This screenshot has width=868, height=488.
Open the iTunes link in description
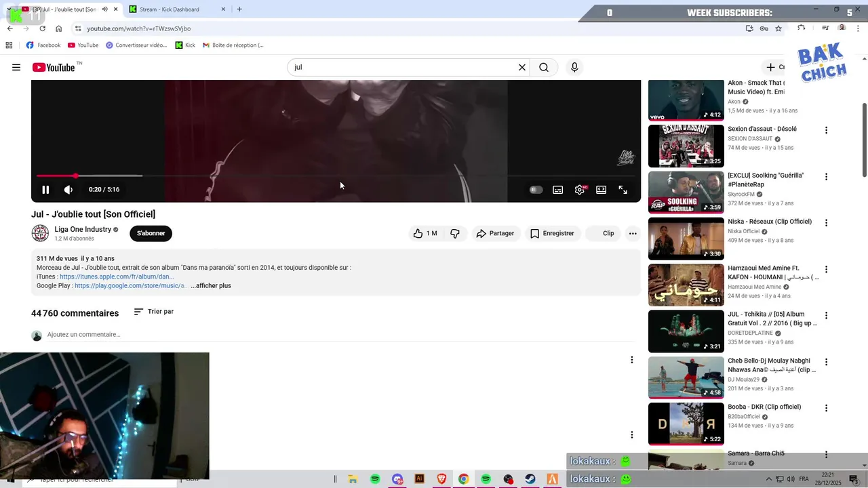117,277
